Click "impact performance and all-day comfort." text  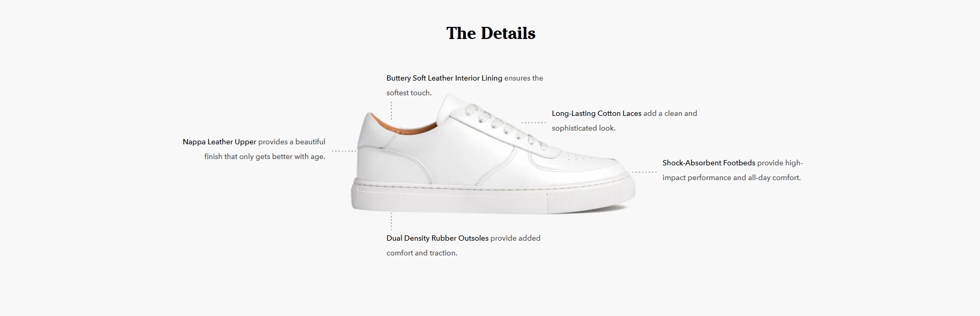tap(731, 177)
